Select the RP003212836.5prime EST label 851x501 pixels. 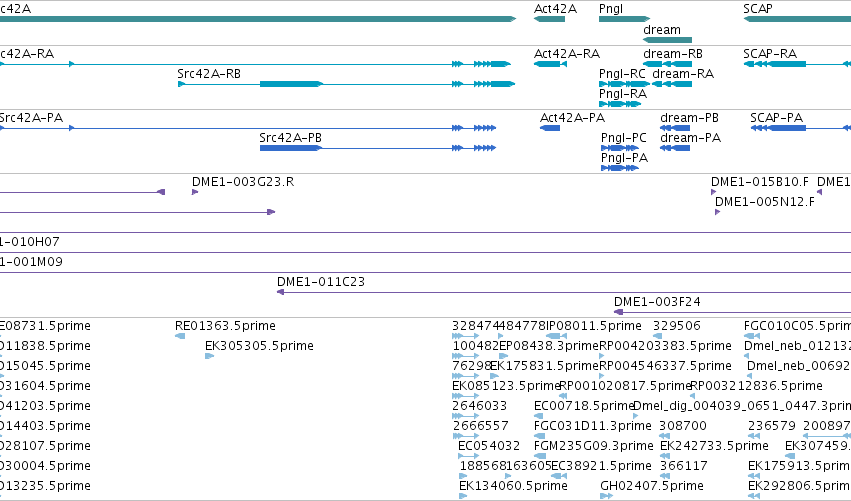757,386
